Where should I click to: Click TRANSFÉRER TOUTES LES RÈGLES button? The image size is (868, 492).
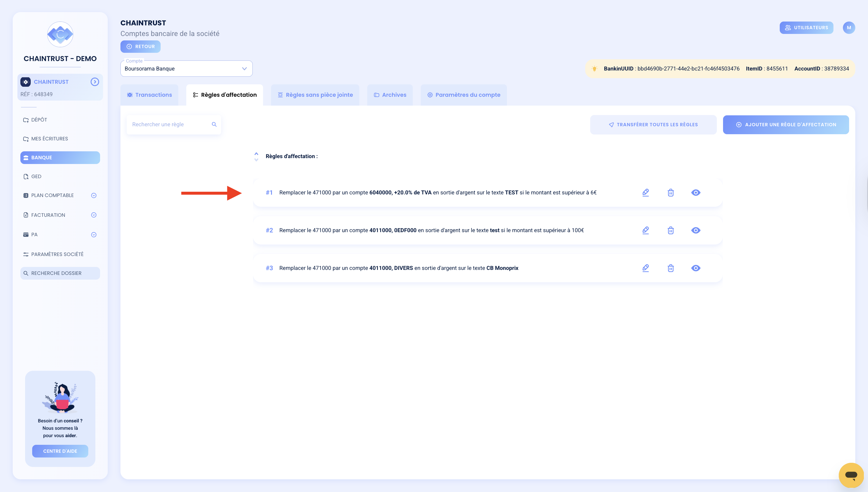point(653,125)
